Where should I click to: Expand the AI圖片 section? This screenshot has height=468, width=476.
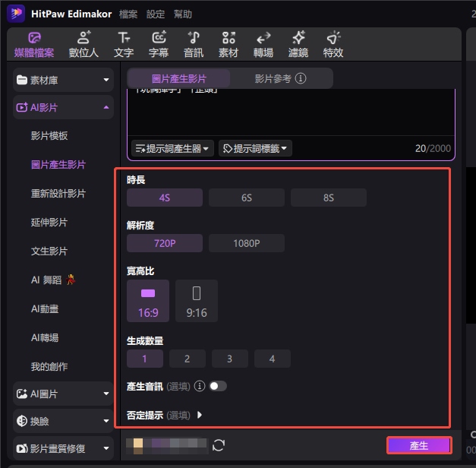click(63, 394)
